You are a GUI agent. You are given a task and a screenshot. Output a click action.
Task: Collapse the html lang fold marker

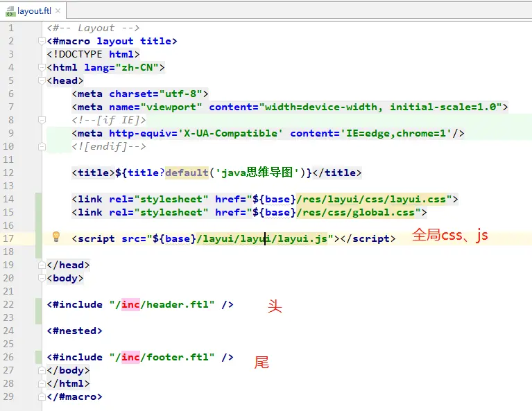42,67
